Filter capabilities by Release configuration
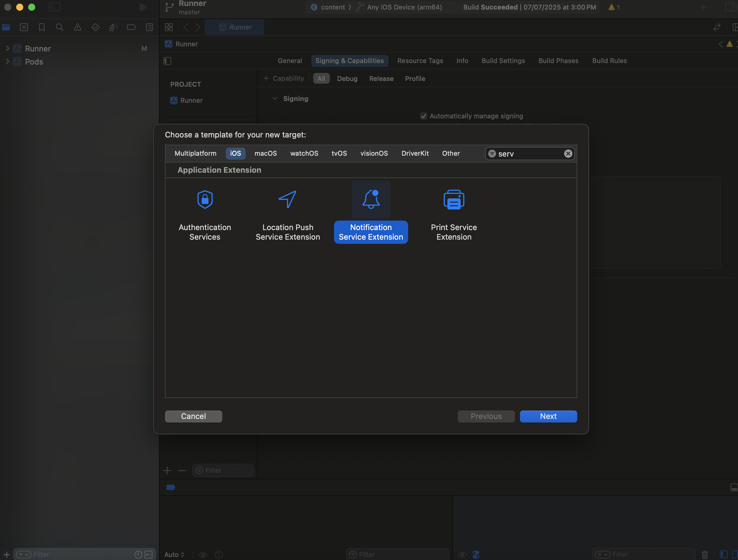 coord(381,78)
